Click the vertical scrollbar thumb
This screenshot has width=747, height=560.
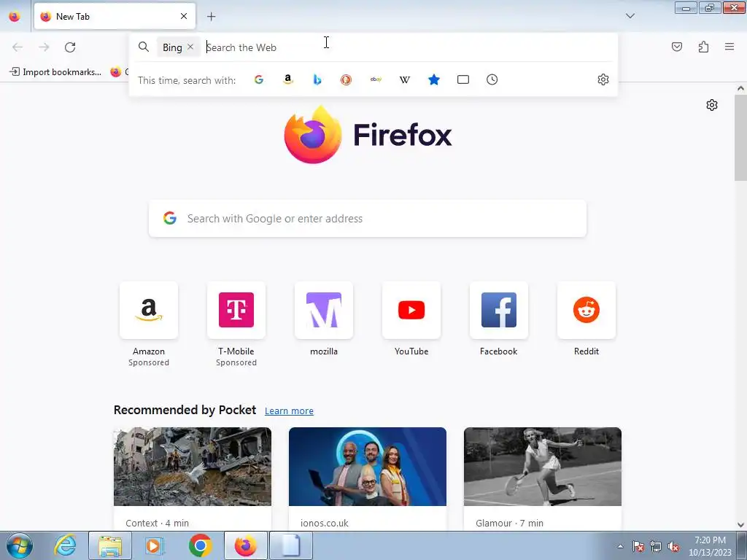[741, 138]
